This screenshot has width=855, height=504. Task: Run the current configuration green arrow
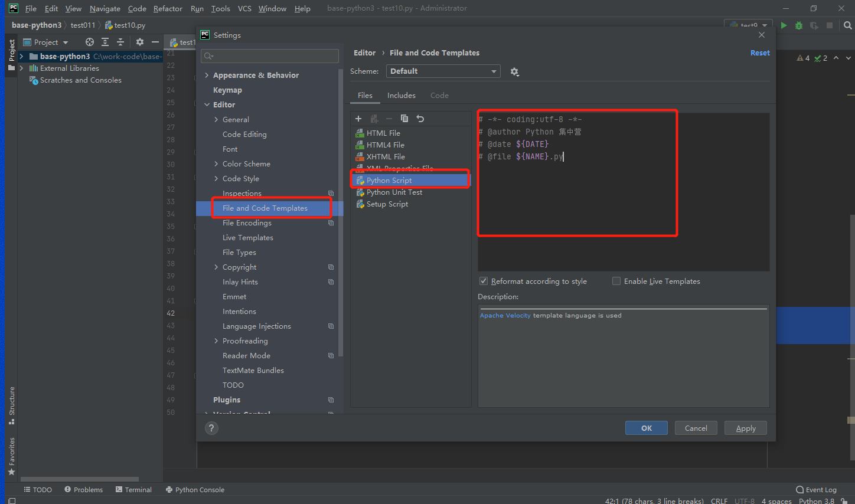pyautogui.click(x=784, y=25)
